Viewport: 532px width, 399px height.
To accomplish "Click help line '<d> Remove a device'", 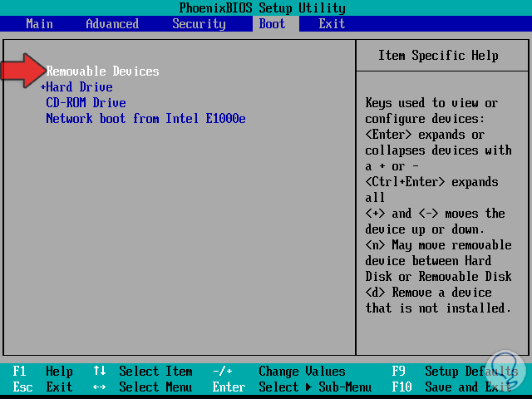I will click(x=428, y=293).
